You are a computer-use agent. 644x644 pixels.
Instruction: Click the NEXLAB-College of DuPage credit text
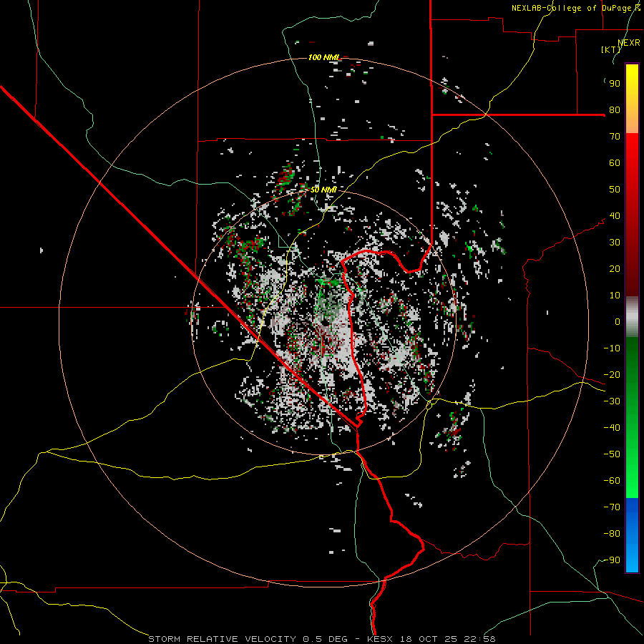(575, 8)
